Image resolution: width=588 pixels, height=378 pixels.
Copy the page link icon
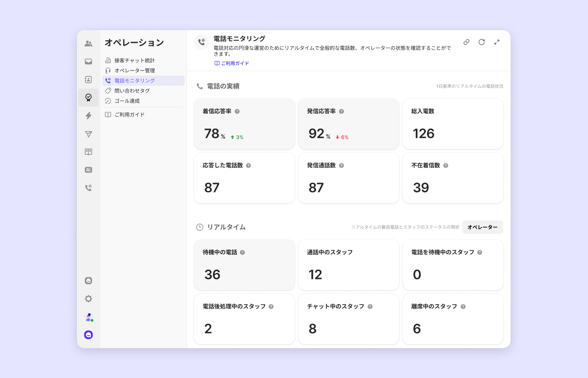(x=466, y=42)
